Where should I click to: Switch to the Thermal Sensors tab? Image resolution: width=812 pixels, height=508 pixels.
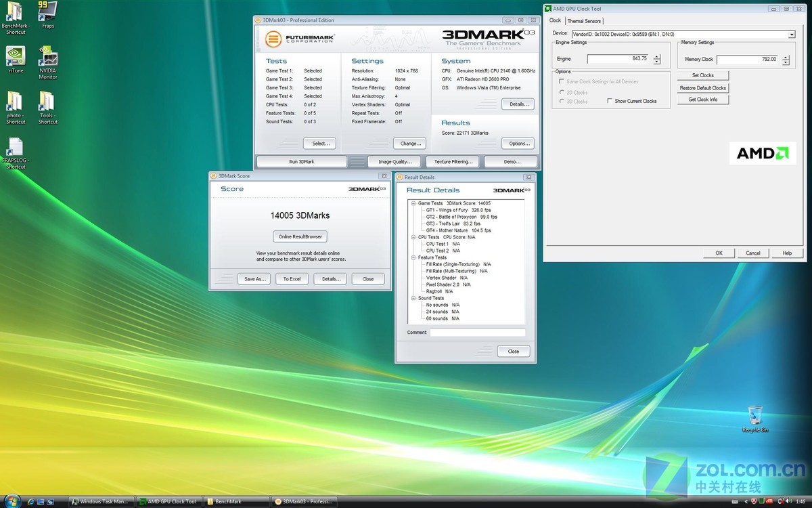[x=583, y=21]
